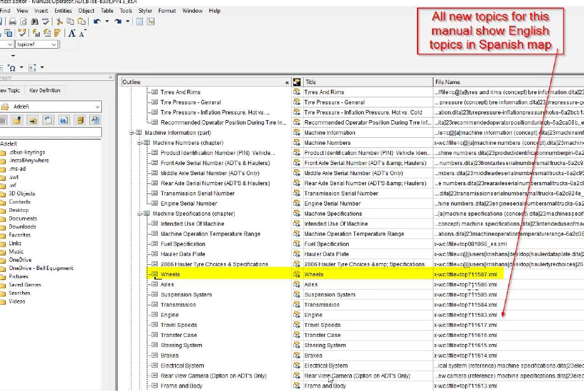Select the Suspension System outline item
Viewport: 584px width, 392px height.
[x=186, y=295]
